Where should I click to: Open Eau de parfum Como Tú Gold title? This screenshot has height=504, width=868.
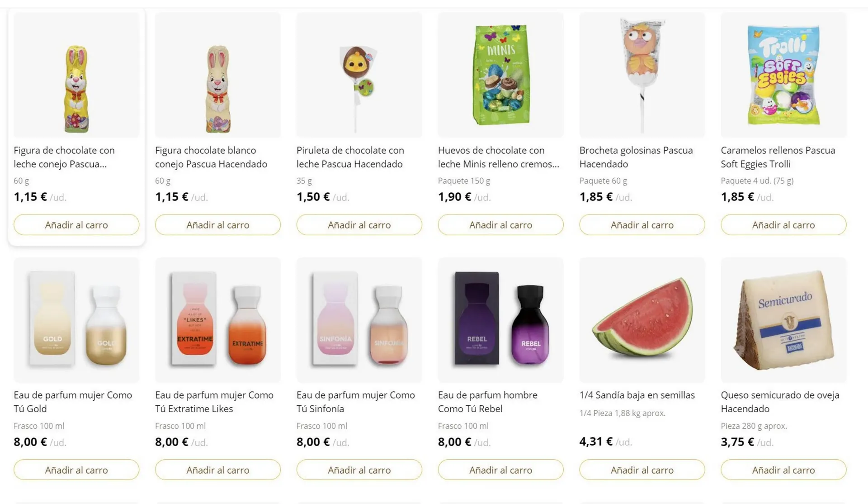pos(73,402)
